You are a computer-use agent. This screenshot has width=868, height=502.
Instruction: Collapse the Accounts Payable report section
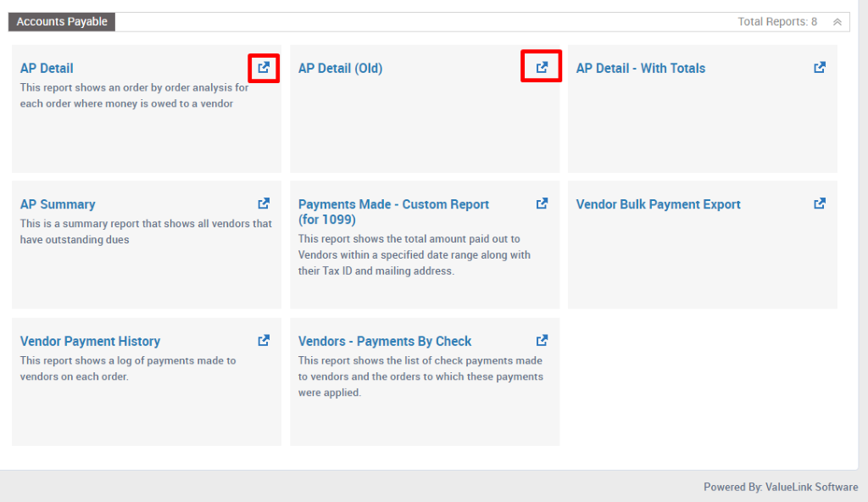click(838, 21)
